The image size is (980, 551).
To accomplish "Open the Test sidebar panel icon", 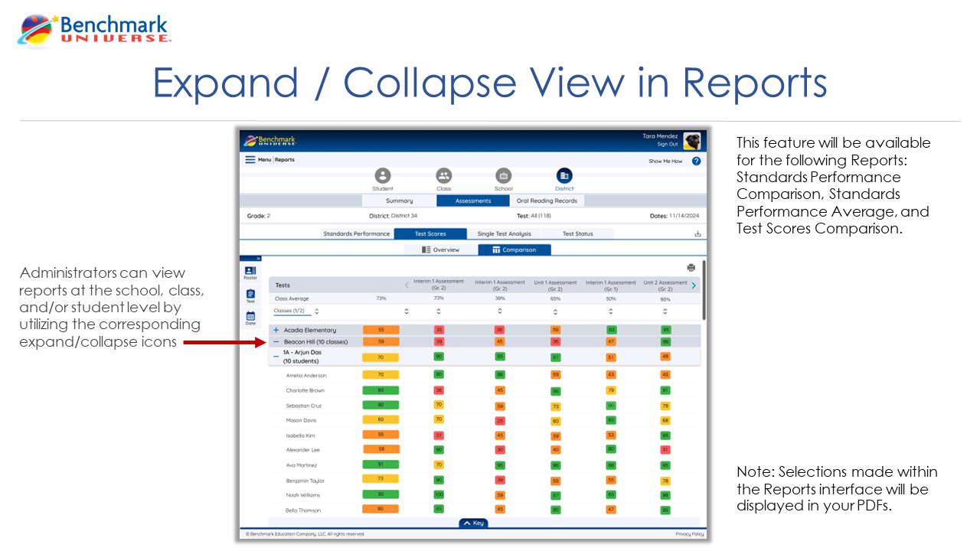I will [250, 296].
